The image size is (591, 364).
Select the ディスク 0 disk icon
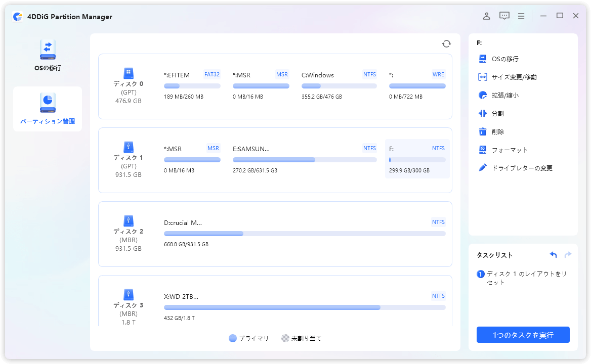pyautogui.click(x=129, y=73)
